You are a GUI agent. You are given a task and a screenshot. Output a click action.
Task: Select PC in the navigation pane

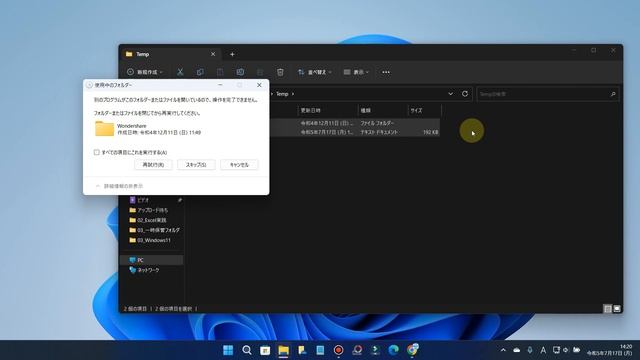152,260
